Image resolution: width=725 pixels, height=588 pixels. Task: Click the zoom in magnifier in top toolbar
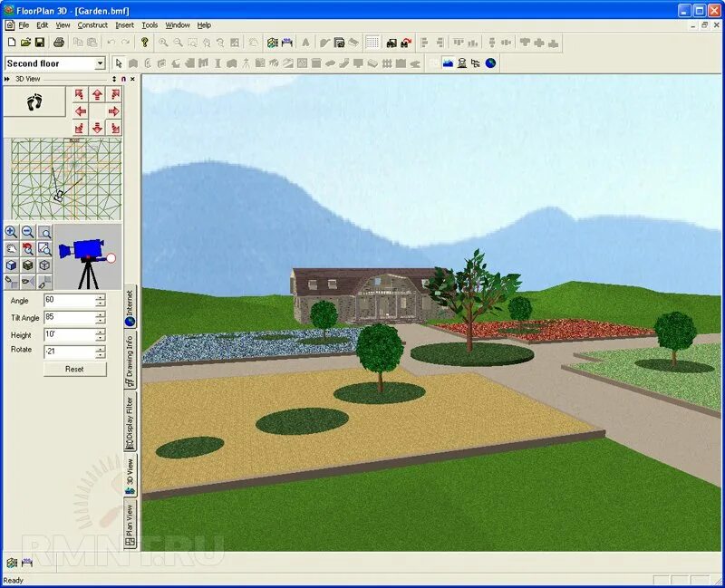(163, 43)
